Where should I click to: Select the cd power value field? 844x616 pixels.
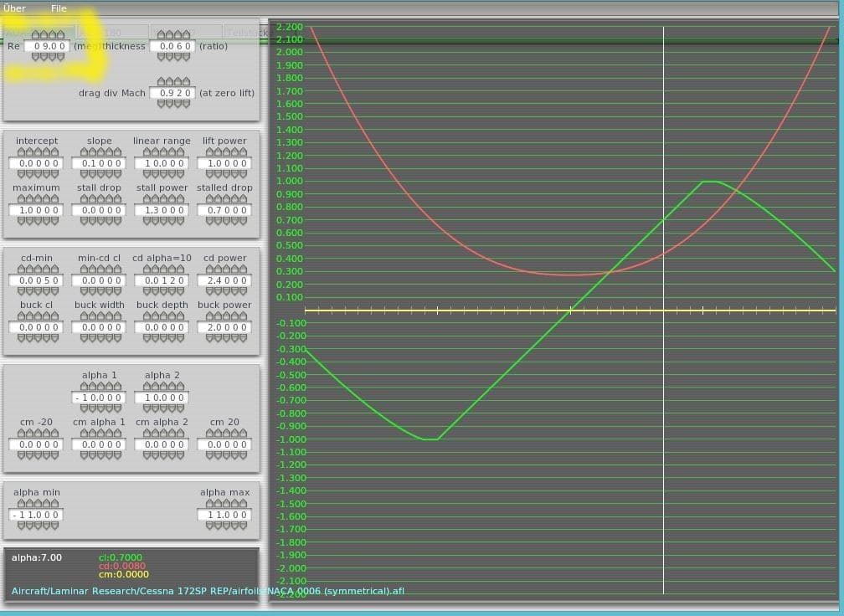(x=226, y=280)
